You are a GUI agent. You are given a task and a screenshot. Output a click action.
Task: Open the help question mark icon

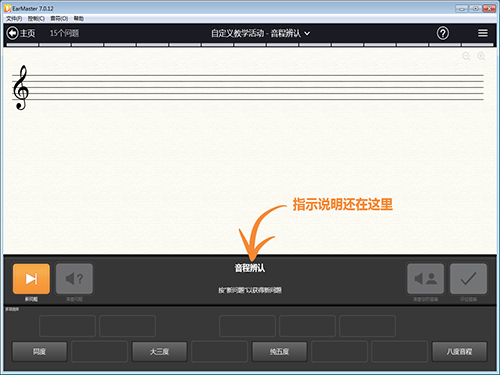[443, 33]
